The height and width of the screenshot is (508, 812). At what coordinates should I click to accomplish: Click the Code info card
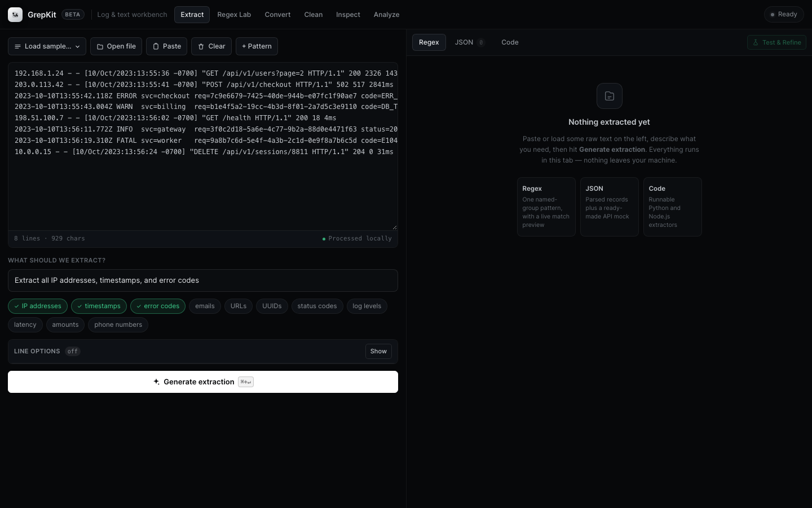coord(673,207)
